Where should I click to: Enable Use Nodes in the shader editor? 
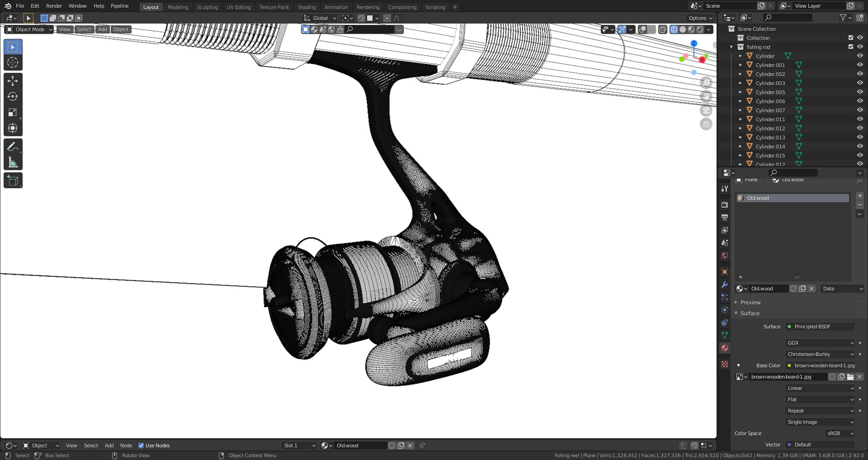tap(142, 445)
